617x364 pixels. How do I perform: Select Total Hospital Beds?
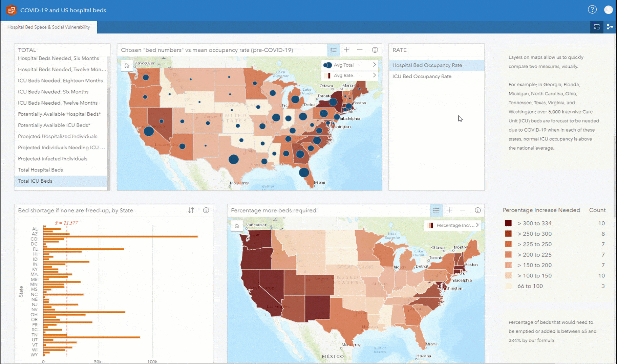pos(61,170)
